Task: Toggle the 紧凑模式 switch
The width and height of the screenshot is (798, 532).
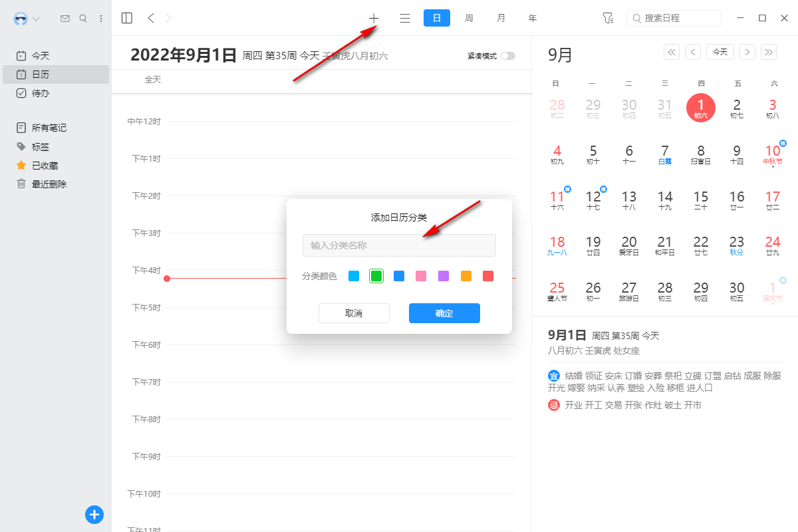Action: point(508,56)
